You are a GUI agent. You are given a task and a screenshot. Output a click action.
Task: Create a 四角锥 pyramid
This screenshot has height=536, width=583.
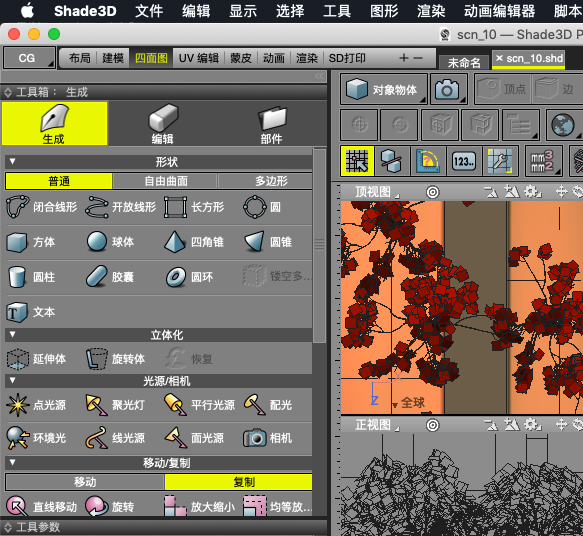(x=194, y=242)
